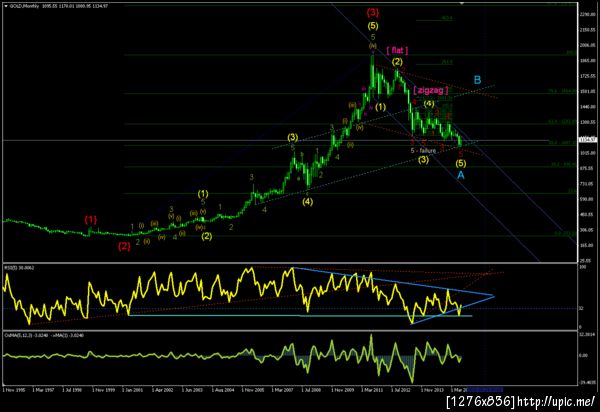
Task: Click the '1 Mar 2011' date label
Action: click(372, 390)
